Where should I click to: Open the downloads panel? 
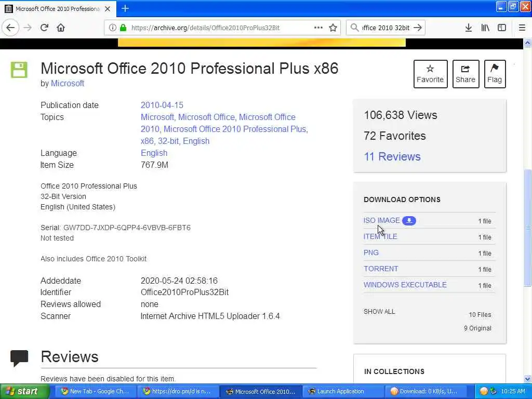pyautogui.click(x=469, y=28)
